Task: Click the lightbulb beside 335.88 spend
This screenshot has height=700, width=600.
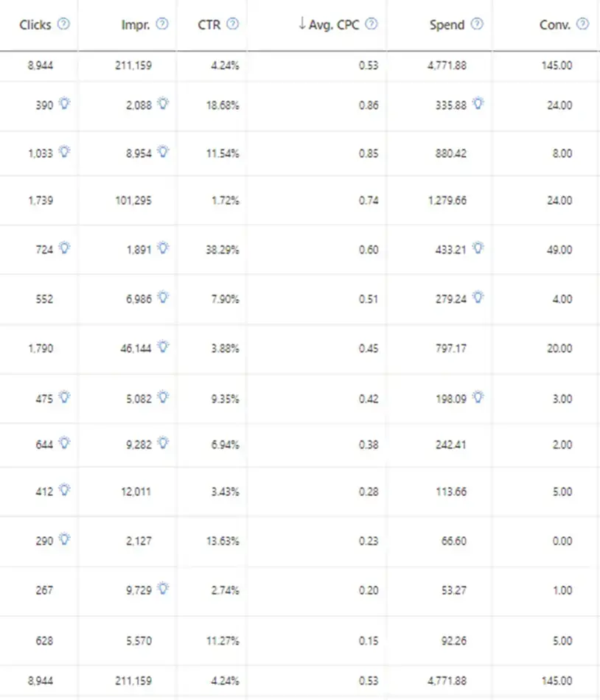Action: (x=478, y=105)
